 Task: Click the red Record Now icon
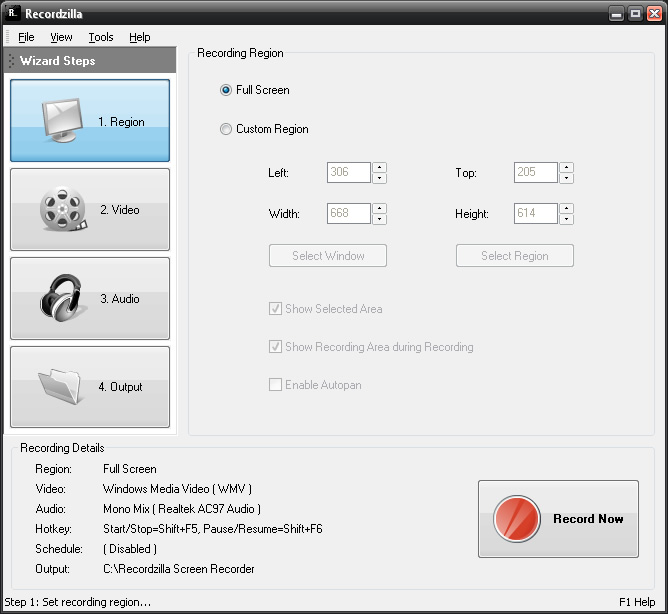click(x=517, y=519)
